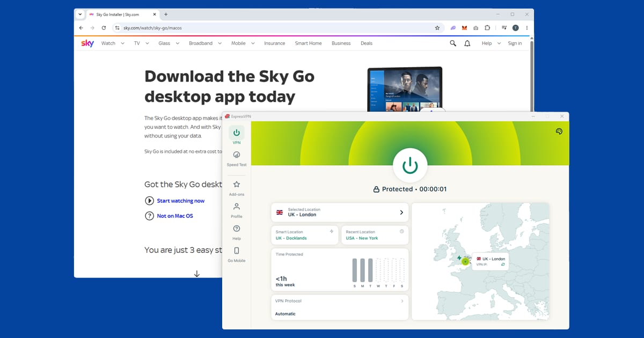The width and height of the screenshot is (644, 338).
Task: Click the '<1h' time protected value
Action: [x=281, y=278]
